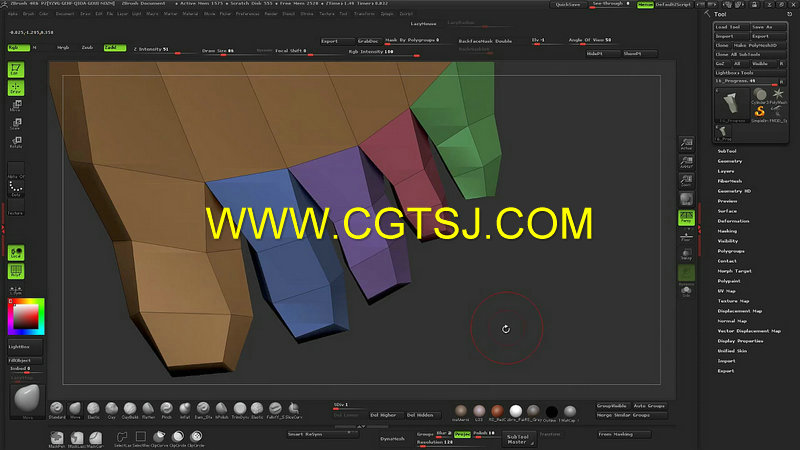The height and width of the screenshot is (450, 800).
Task: Activate the Draw mode button
Action: [16, 88]
